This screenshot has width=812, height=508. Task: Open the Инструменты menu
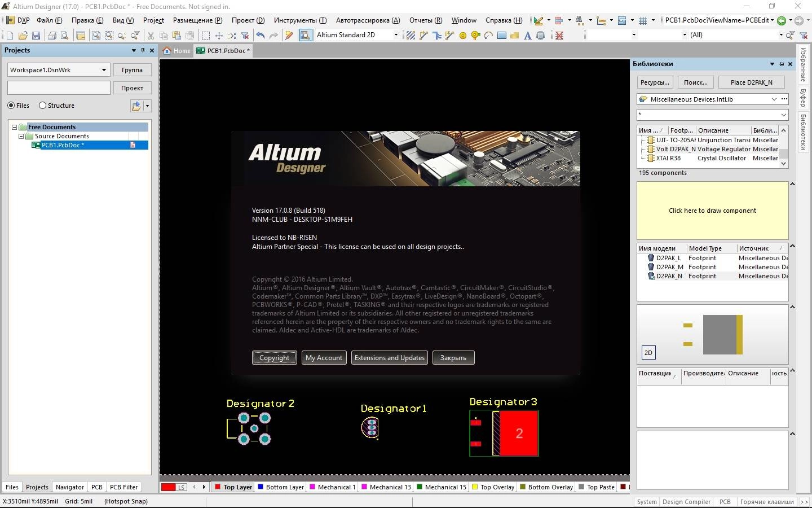(300, 20)
